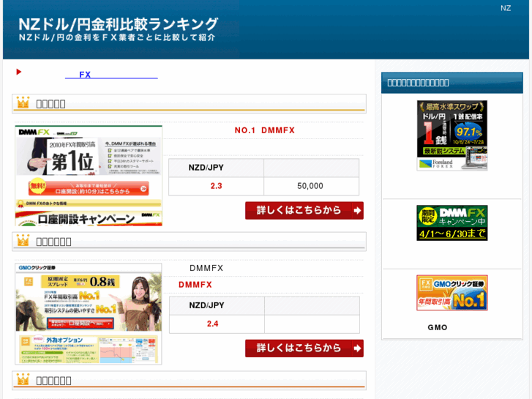Click the NZ text in the top right corner
Viewport: 532px width, 399px height.
tap(506, 8)
